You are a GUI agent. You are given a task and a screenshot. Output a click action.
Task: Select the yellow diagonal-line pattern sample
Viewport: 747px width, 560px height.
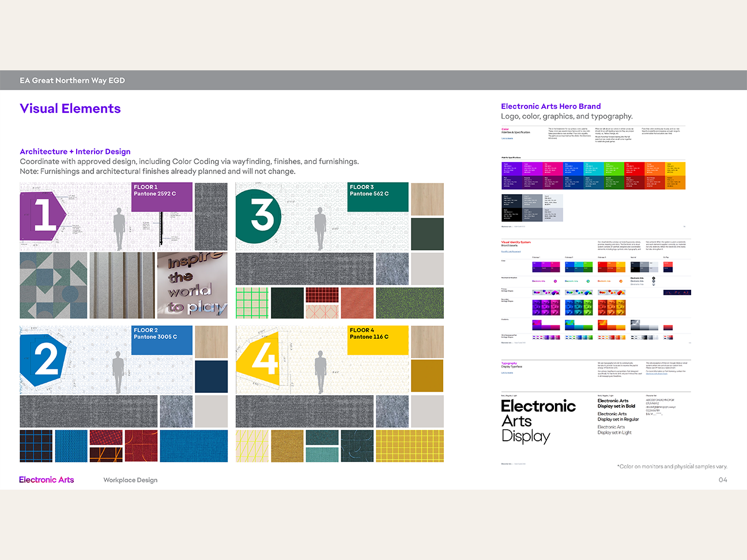click(252, 446)
